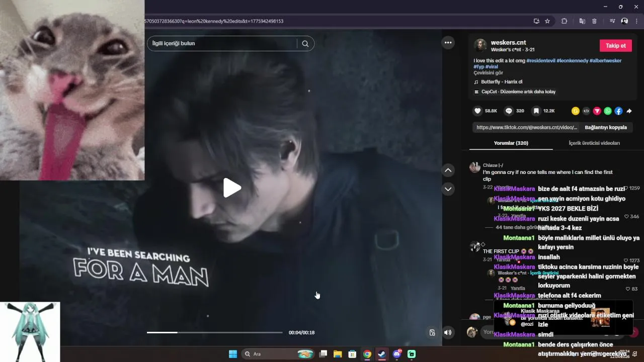Screen dimensions: 644x362
Task: Like the reply with 346 likes
Action: click(x=626, y=216)
